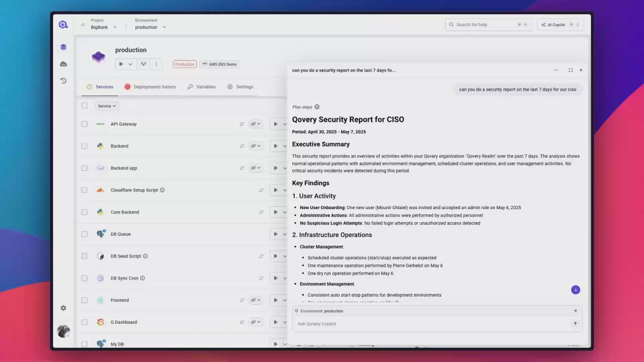Click the API Gateway sync icon
This screenshot has width=644, height=362.
[242, 124]
